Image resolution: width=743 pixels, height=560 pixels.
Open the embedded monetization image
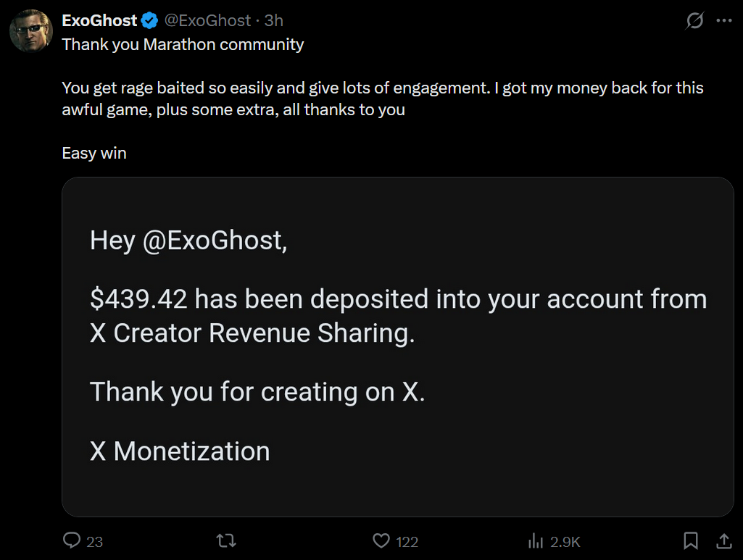pyautogui.click(x=397, y=347)
